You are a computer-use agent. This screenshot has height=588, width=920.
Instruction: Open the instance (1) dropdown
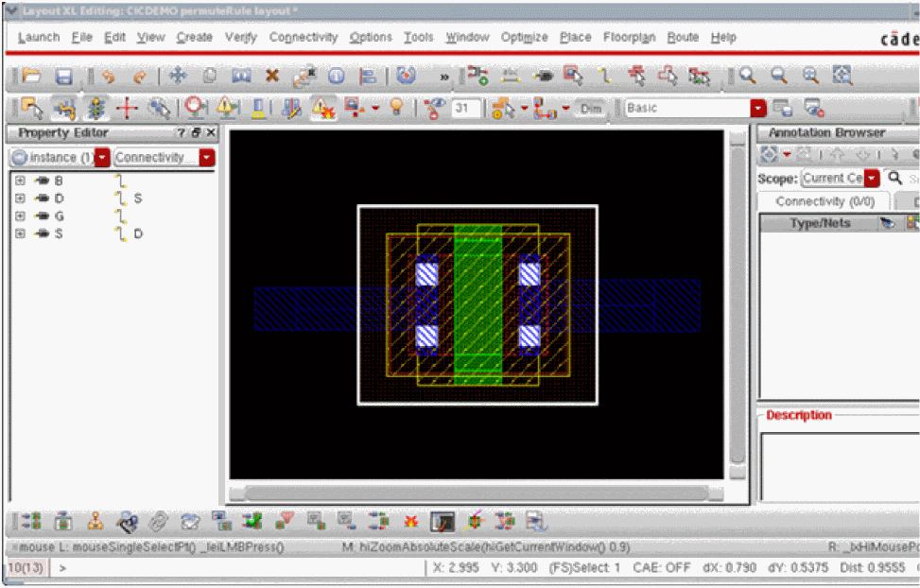102,158
